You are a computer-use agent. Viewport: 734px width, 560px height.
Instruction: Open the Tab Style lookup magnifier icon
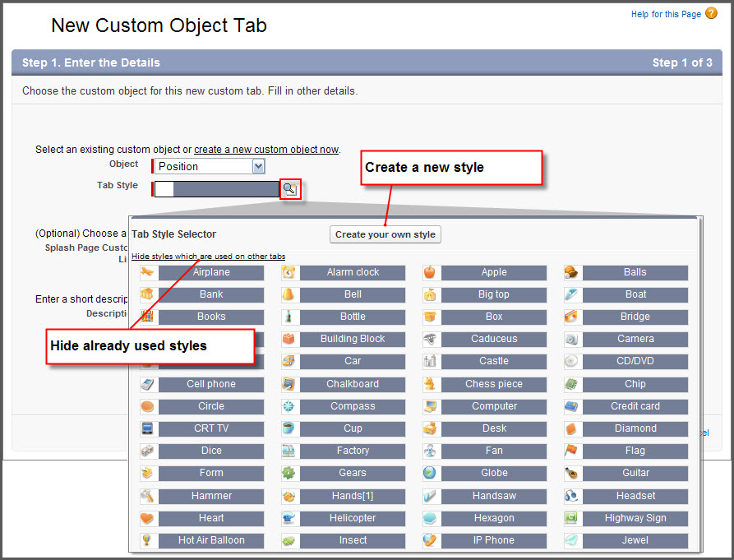click(290, 189)
